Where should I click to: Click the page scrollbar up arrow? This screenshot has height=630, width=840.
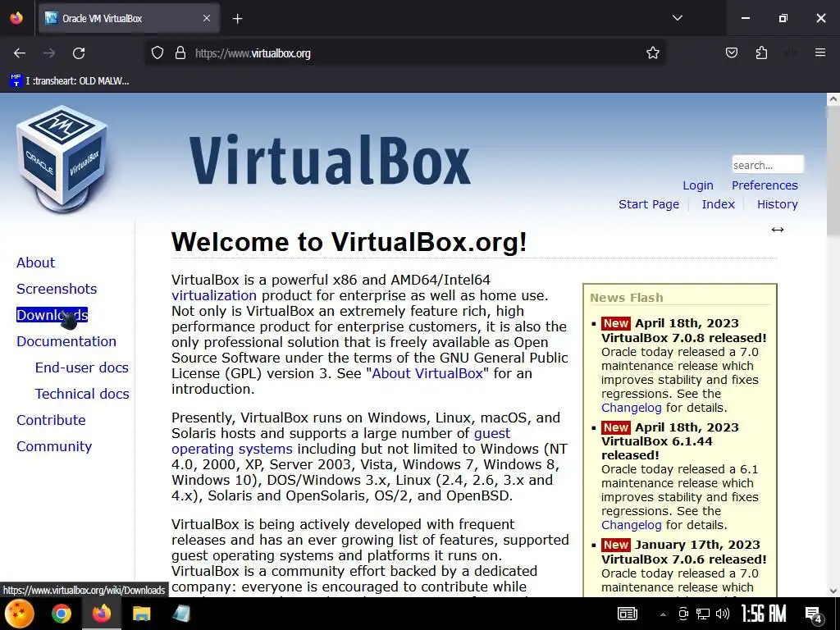pyautogui.click(x=833, y=99)
